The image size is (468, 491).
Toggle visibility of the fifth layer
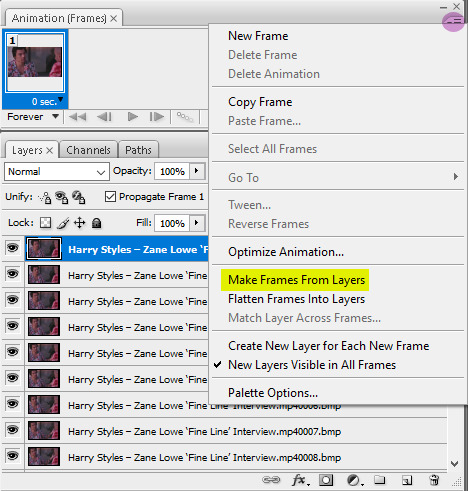13,352
